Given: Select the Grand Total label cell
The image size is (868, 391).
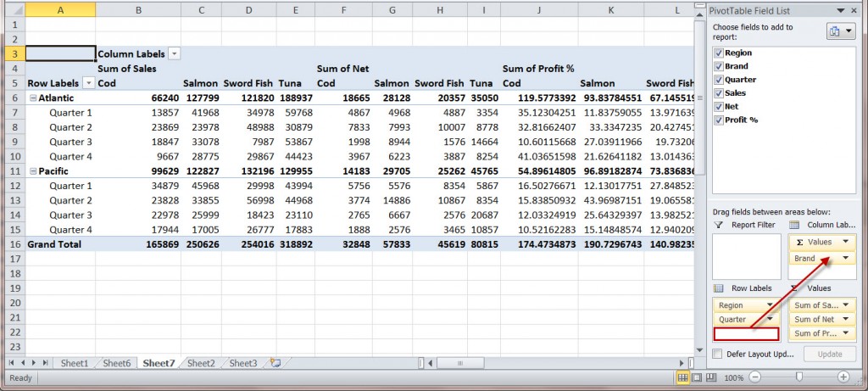Looking at the screenshot, I should point(60,244).
